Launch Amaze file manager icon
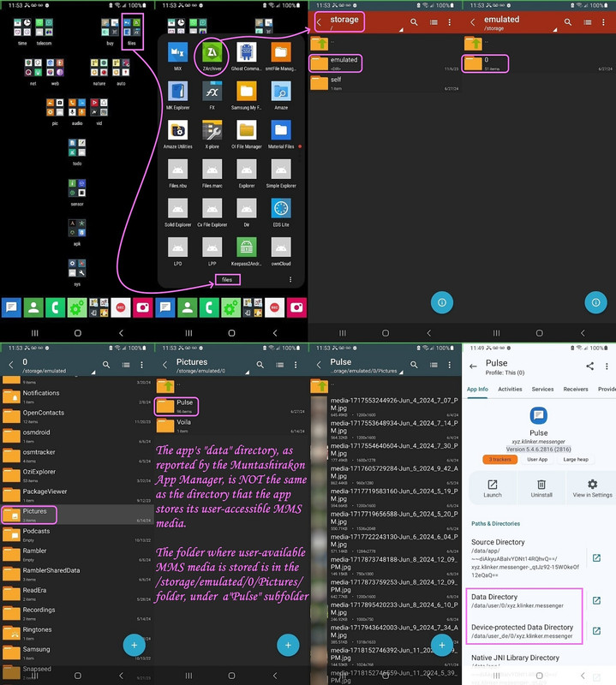The width and height of the screenshot is (616, 685). (x=281, y=92)
